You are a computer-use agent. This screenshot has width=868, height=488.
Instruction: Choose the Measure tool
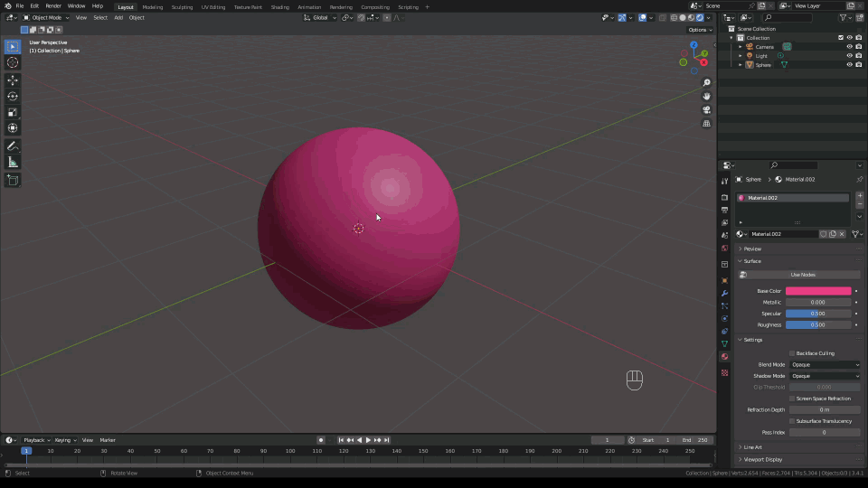click(13, 162)
